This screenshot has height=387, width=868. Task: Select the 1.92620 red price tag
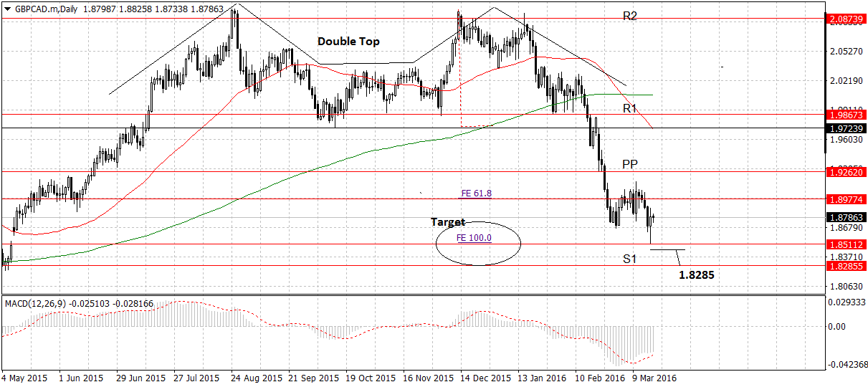tap(846, 172)
